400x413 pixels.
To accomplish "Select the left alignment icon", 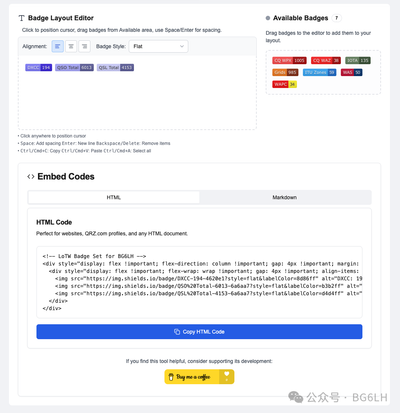I will point(58,46).
